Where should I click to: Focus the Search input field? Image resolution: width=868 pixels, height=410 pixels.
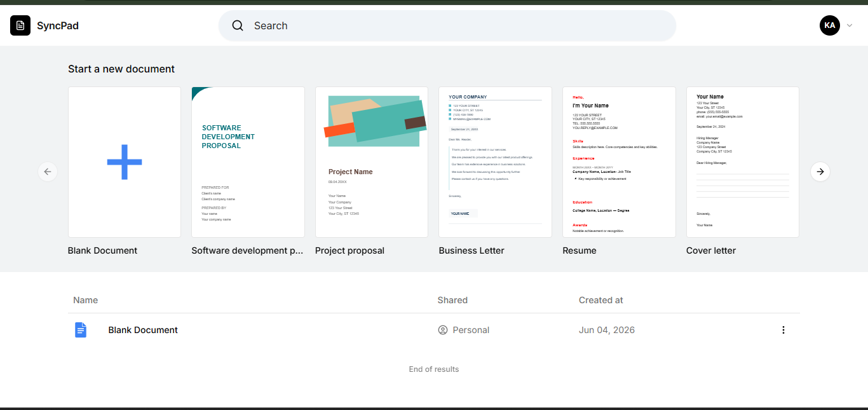(447, 25)
